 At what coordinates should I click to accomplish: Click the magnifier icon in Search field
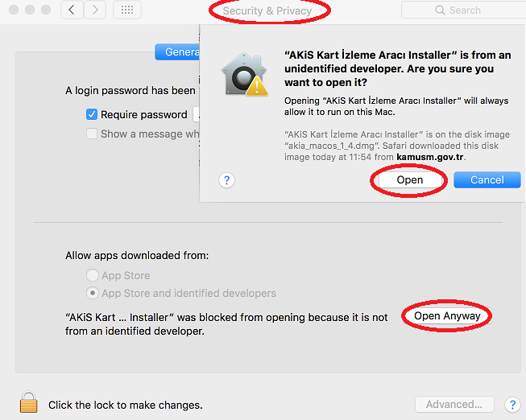440,10
